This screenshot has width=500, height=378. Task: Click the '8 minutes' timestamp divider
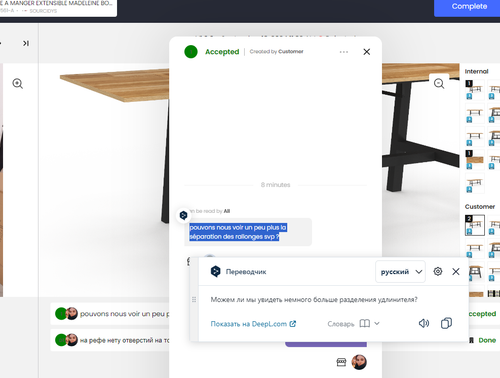[275, 185]
